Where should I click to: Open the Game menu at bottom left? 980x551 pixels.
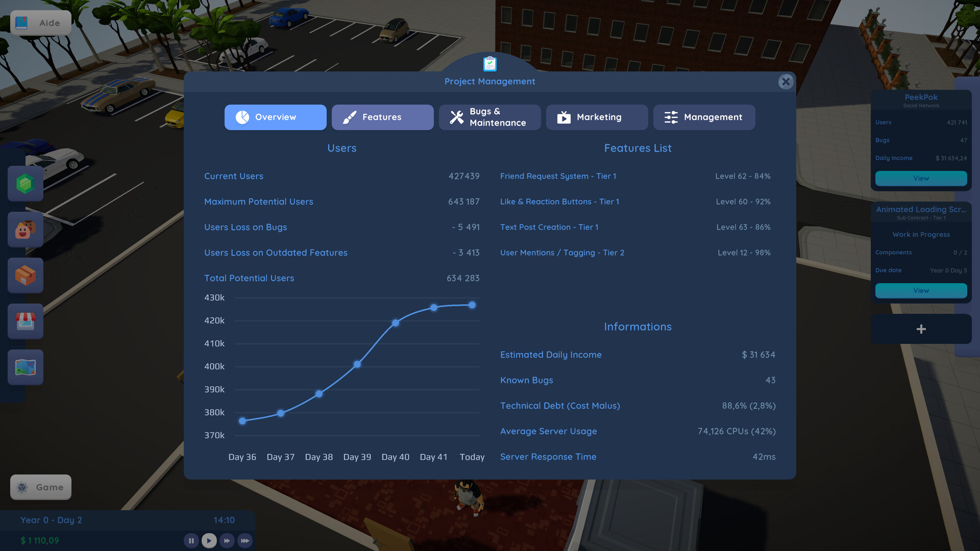(x=40, y=487)
